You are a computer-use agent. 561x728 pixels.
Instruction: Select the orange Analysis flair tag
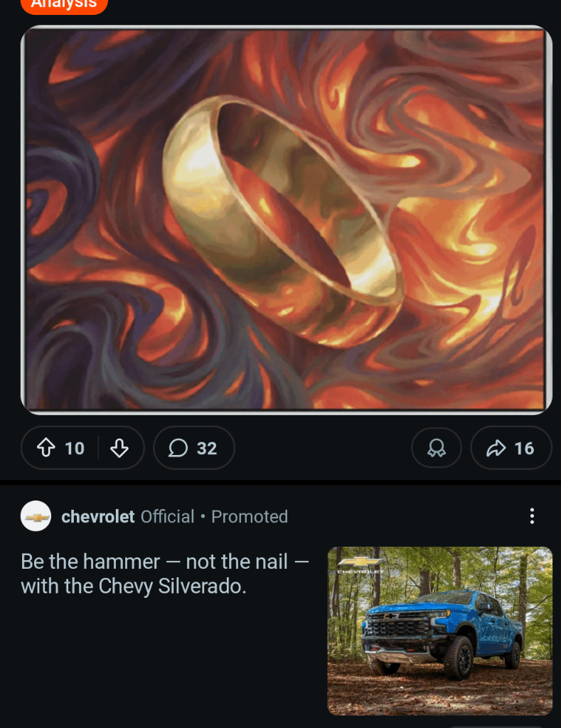coord(64,4)
